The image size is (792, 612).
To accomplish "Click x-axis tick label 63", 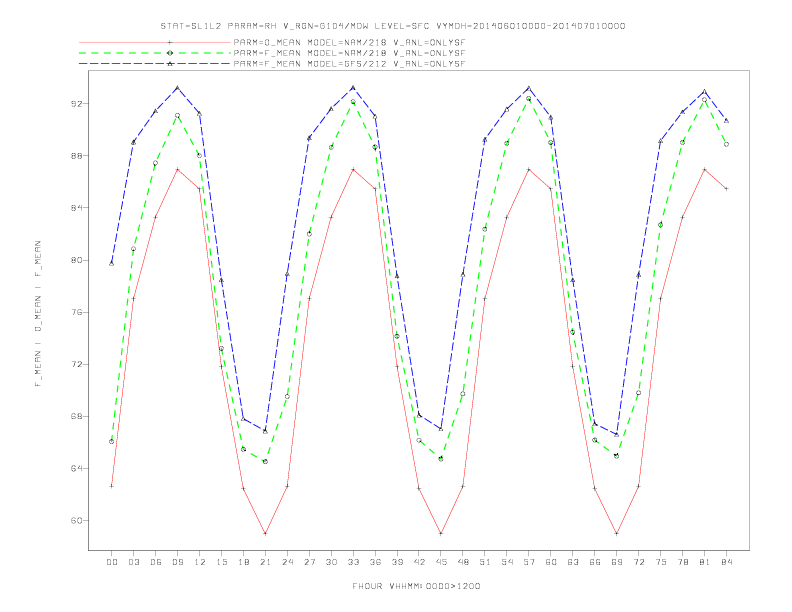I will pyautogui.click(x=573, y=562).
